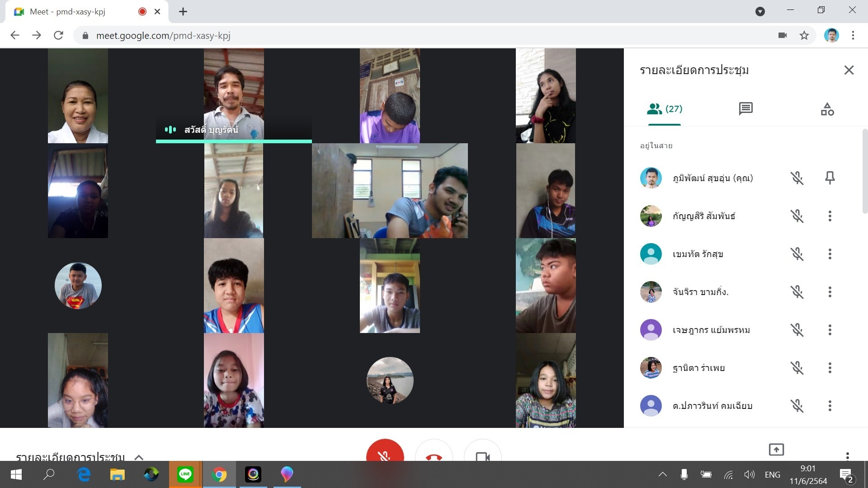Reload the Meet page
Screen dimensions: 868x488
pos(58,35)
